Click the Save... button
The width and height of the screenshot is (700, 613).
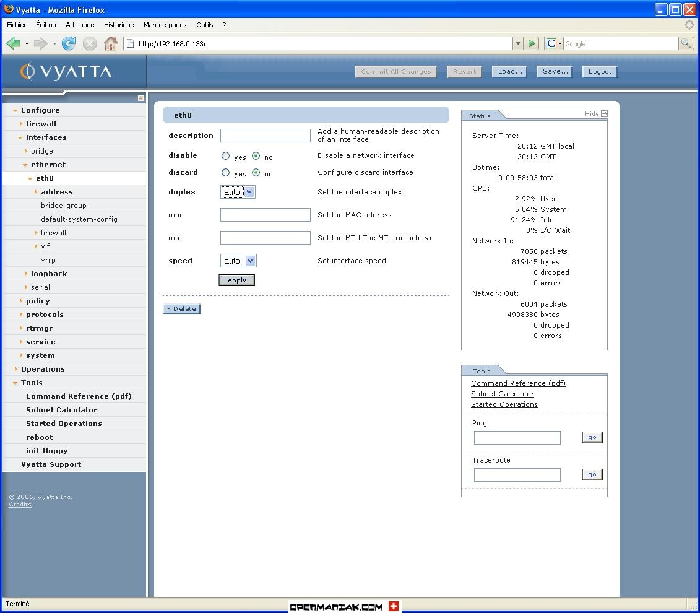555,71
